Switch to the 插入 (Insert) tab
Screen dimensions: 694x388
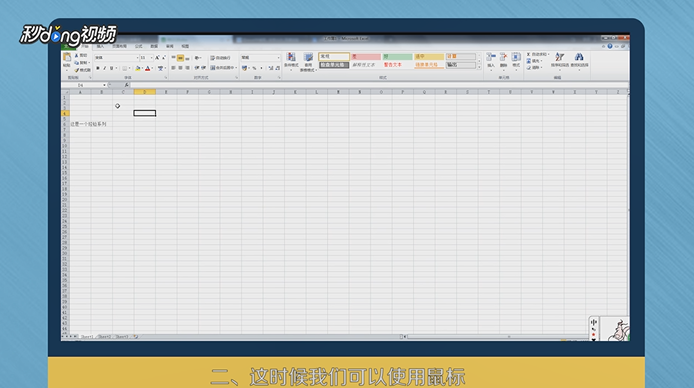pyautogui.click(x=100, y=46)
